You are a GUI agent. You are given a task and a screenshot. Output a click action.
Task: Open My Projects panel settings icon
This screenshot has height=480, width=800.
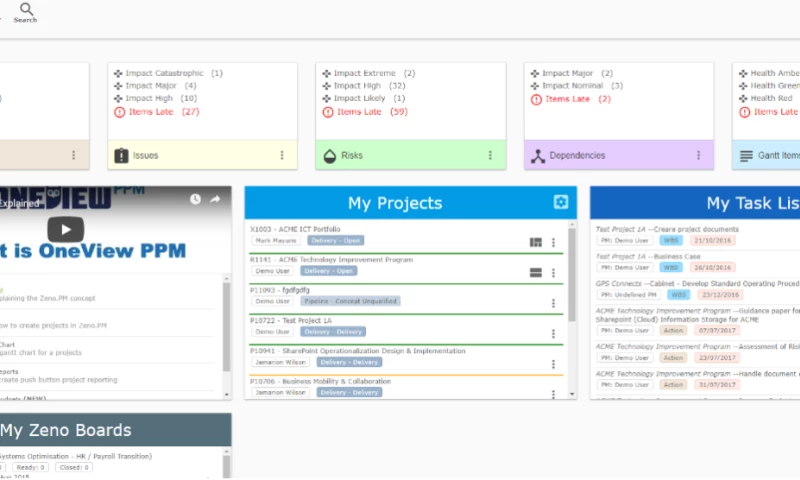click(x=562, y=202)
